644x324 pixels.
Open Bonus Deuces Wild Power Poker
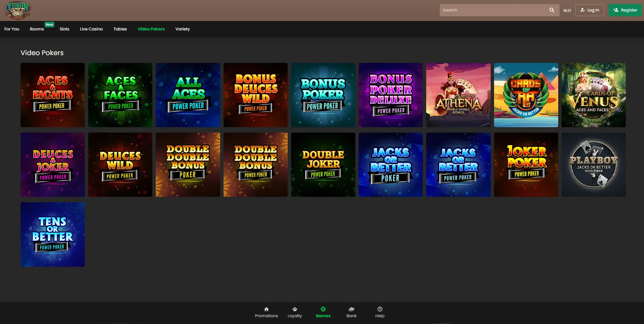point(256,95)
